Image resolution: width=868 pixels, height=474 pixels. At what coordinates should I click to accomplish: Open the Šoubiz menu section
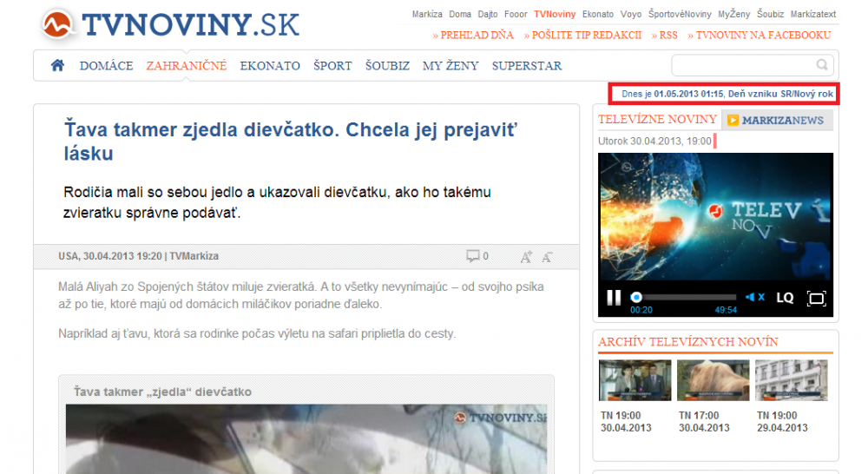pyautogui.click(x=387, y=66)
